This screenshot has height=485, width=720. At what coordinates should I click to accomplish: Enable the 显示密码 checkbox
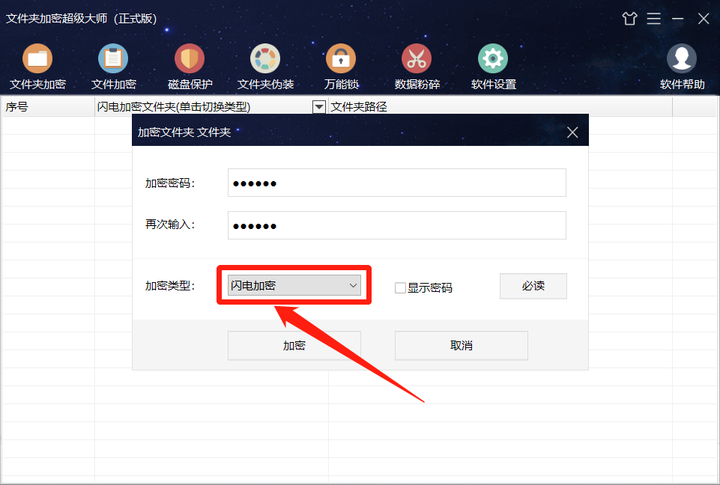(400, 288)
